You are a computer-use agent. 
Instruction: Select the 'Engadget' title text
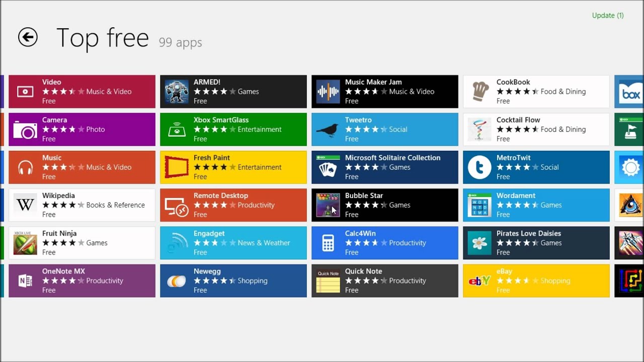[x=209, y=233]
